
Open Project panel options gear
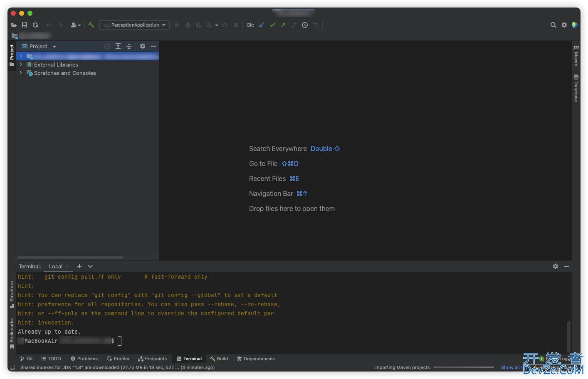(x=143, y=46)
